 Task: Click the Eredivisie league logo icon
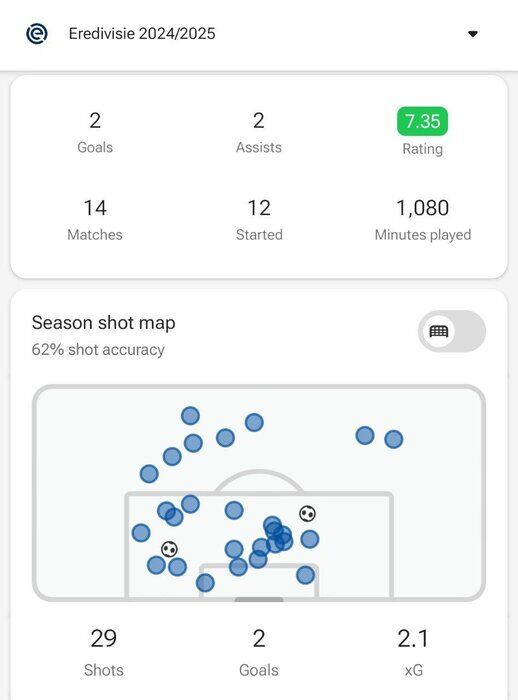(x=37, y=34)
